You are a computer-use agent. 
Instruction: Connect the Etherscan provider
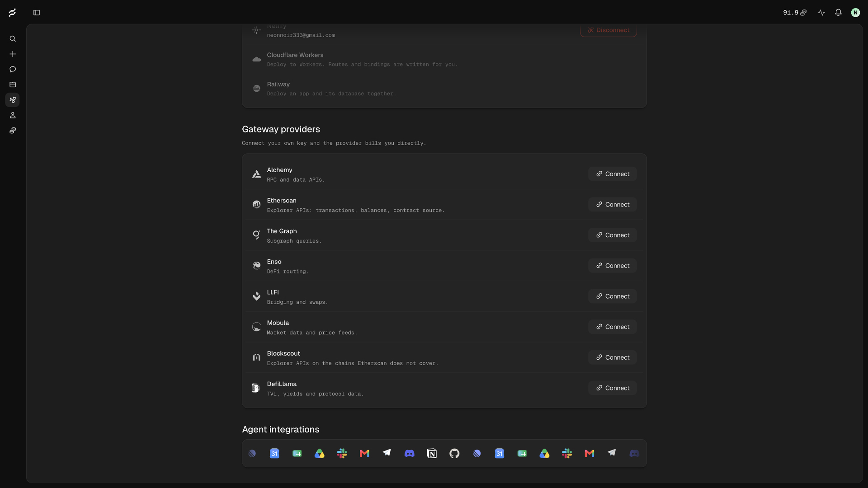click(x=613, y=205)
